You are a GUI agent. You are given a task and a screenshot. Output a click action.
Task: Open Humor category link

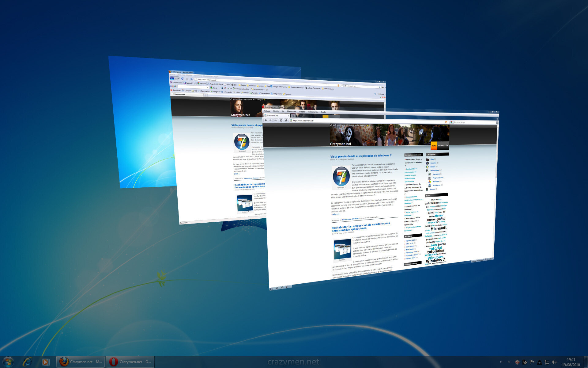[433, 167]
